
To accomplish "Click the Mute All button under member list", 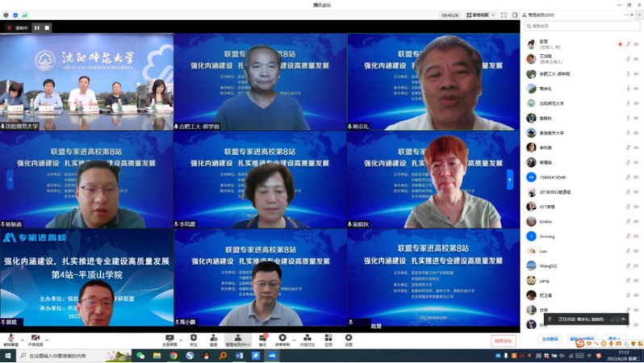I will 550,339.
